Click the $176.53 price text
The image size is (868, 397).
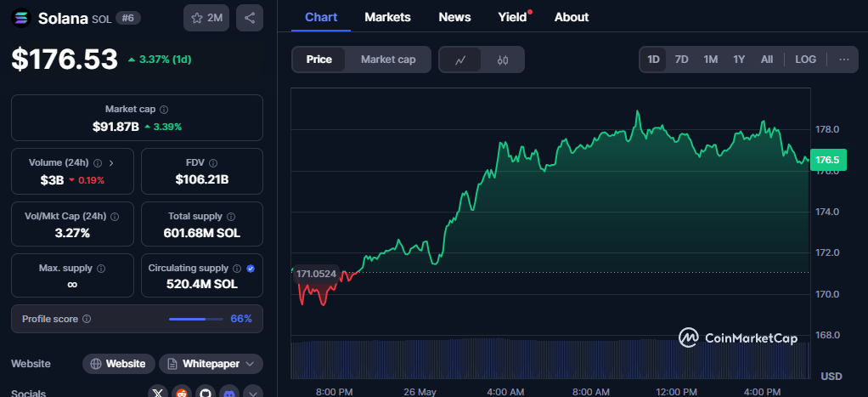click(x=65, y=60)
